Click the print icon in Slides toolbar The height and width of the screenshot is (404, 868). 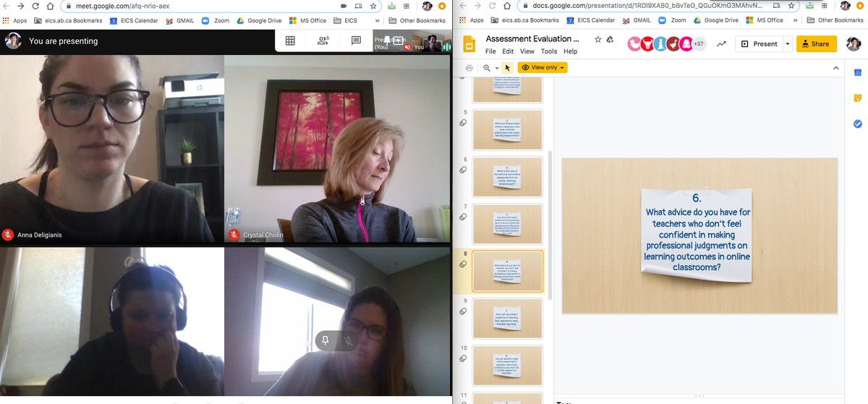coord(469,67)
